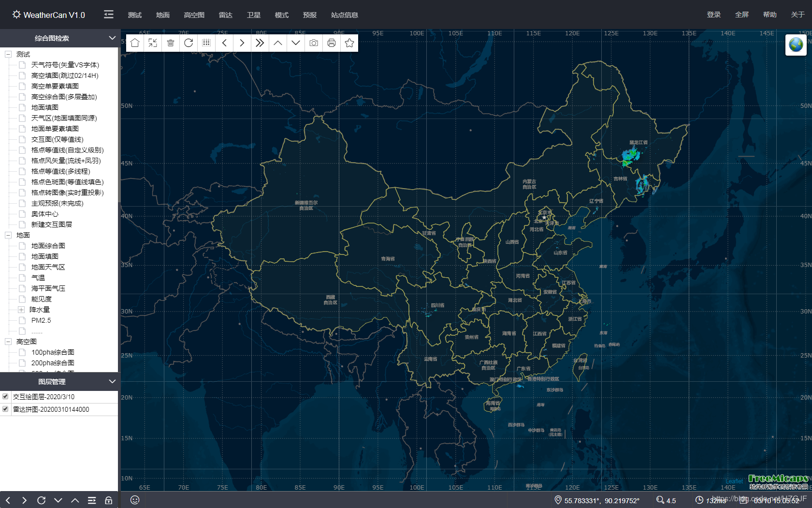Select the home view tool
Screen dimensions: 812x508
[135, 43]
